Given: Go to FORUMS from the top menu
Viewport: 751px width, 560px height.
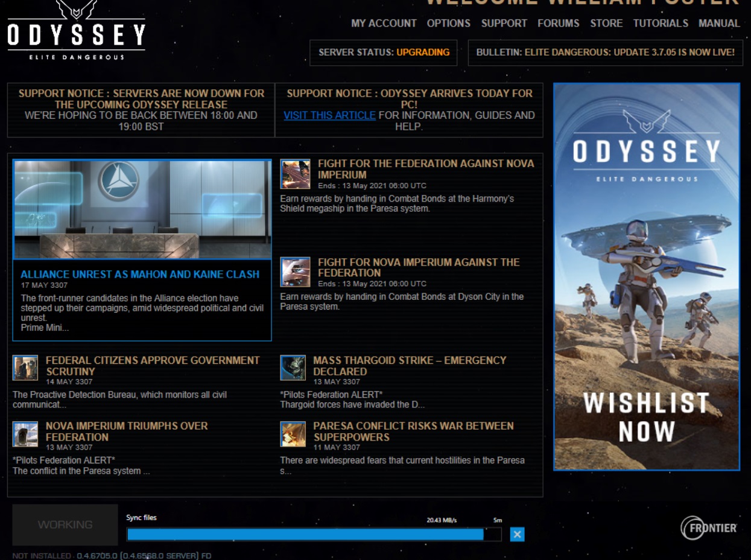Looking at the screenshot, I should 558,24.
